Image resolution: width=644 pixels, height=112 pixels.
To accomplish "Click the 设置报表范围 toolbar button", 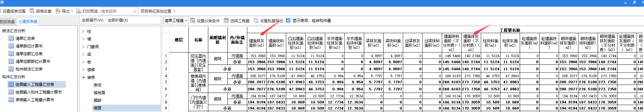I will coord(13,11).
